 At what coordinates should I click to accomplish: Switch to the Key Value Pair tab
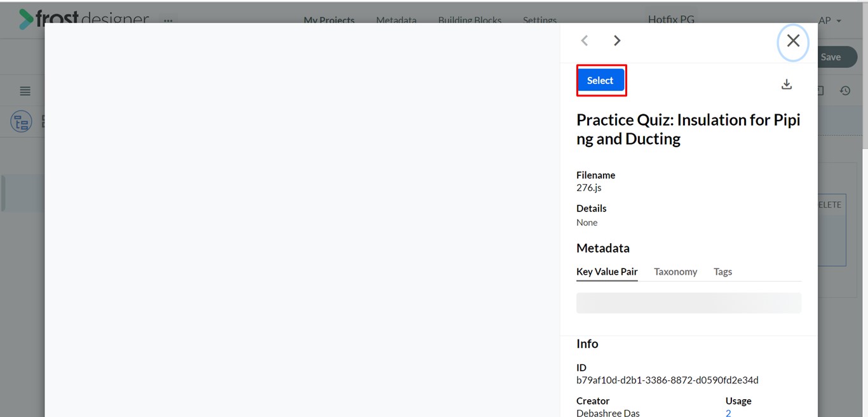click(607, 272)
